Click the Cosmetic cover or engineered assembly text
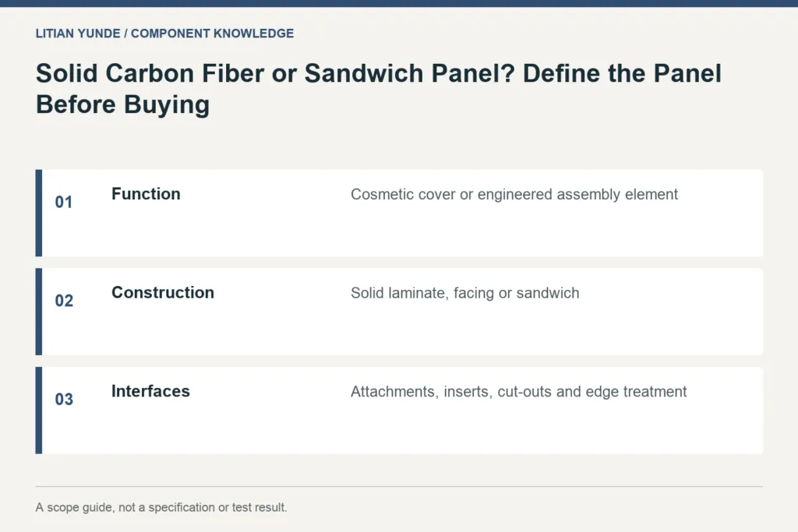Image resolution: width=798 pixels, height=532 pixels. click(x=514, y=194)
